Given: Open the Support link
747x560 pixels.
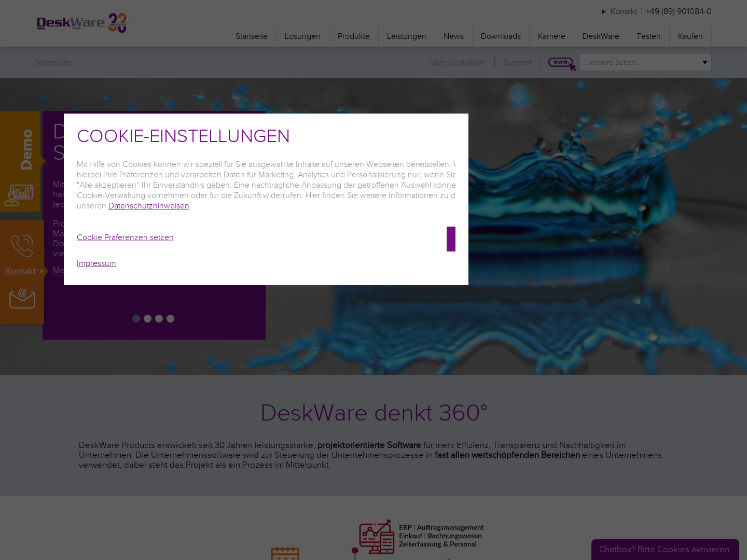Looking at the screenshot, I should pyautogui.click(x=518, y=63).
